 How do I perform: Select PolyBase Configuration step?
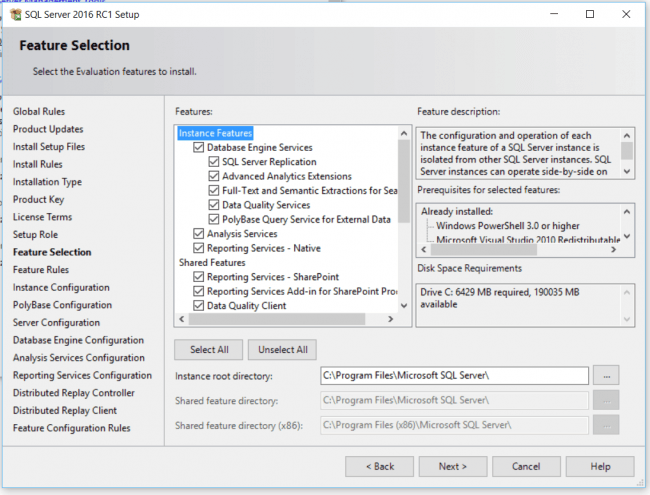(x=63, y=305)
